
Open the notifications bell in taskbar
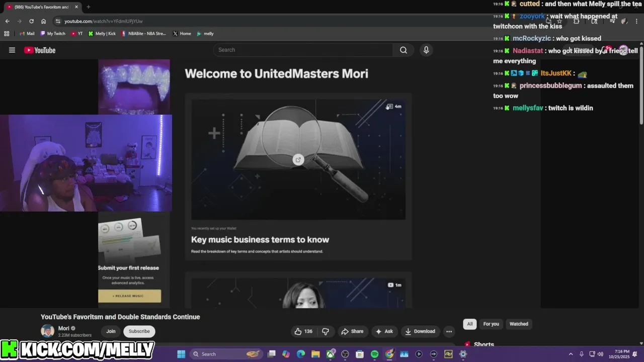coord(635,354)
